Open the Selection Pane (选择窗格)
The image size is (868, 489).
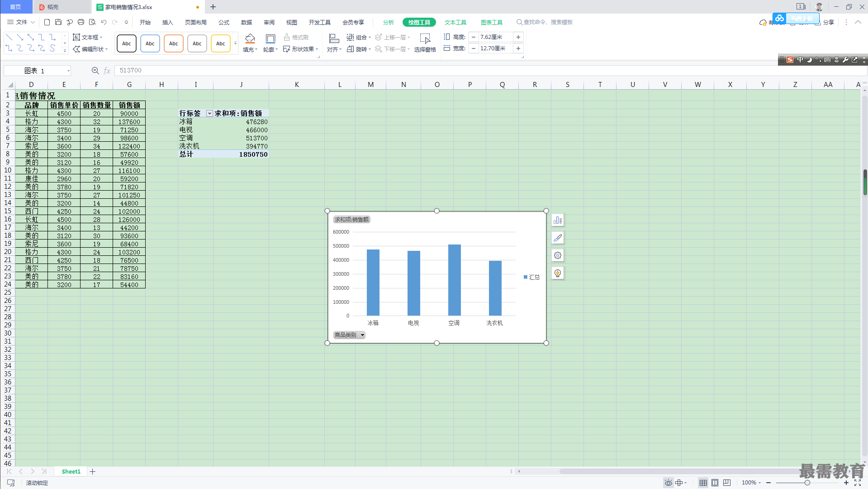425,43
